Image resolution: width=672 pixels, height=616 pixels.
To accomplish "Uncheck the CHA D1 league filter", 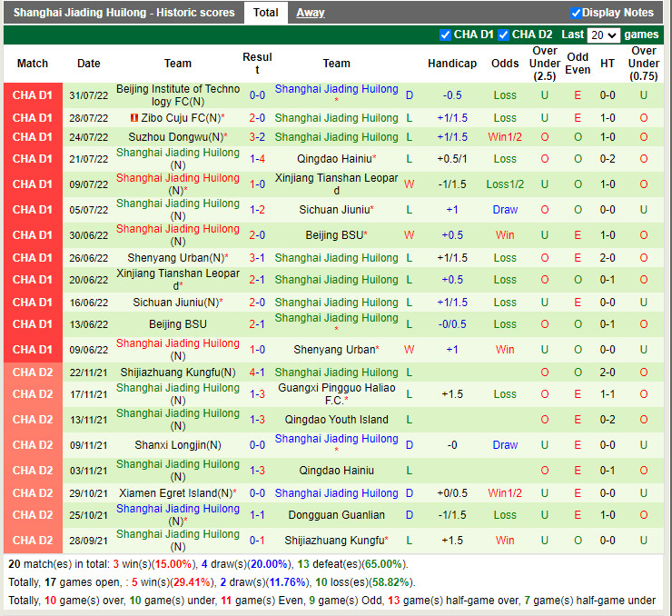I will pyautogui.click(x=445, y=35).
